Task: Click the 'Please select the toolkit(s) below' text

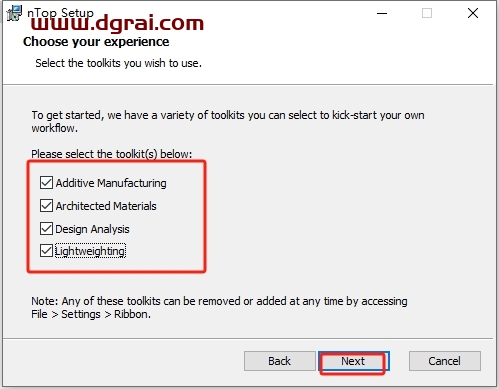Action: coord(112,154)
